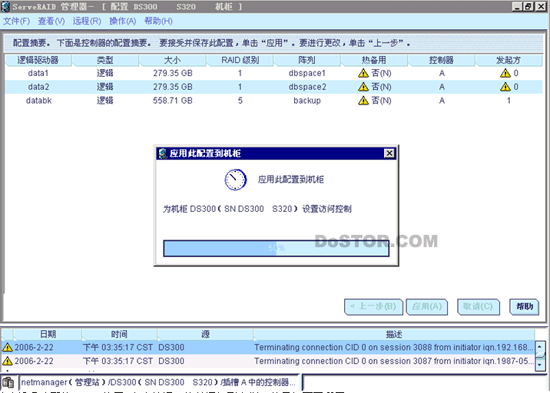This screenshot has height=393, width=550.
Task: Select the databk logical drive row
Action: click(x=274, y=100)
